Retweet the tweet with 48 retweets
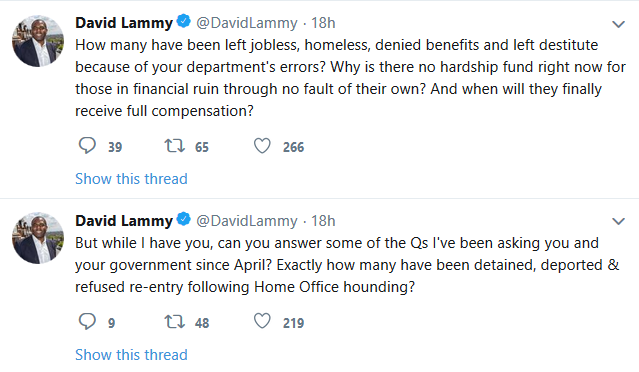This screenshot has height=372, width=639. click(x=174, y=322)
